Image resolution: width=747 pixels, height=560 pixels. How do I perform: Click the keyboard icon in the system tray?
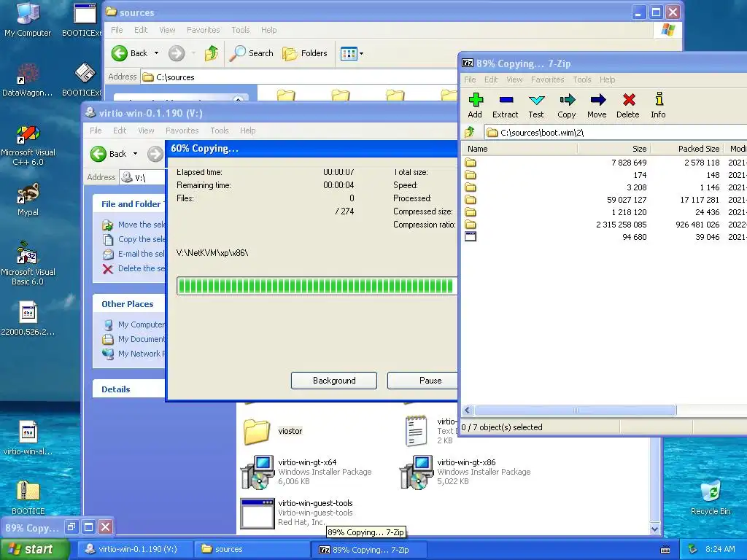pos(665,550)
